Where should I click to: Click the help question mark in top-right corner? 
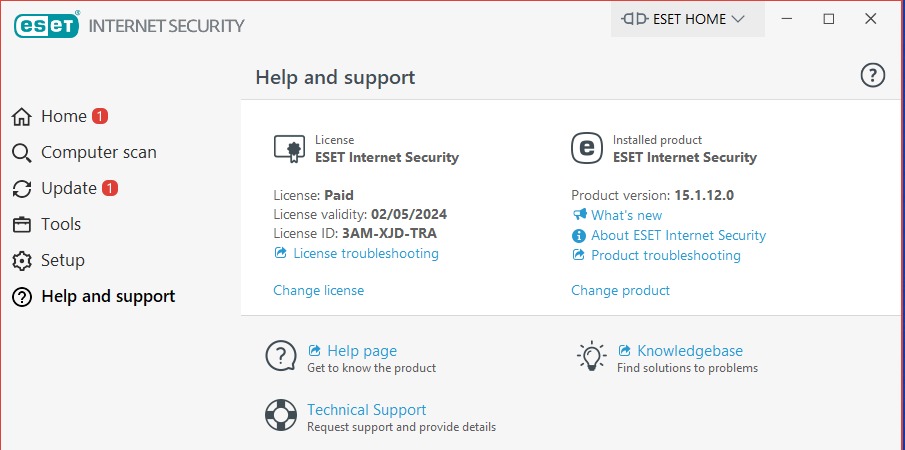point(873,76)
